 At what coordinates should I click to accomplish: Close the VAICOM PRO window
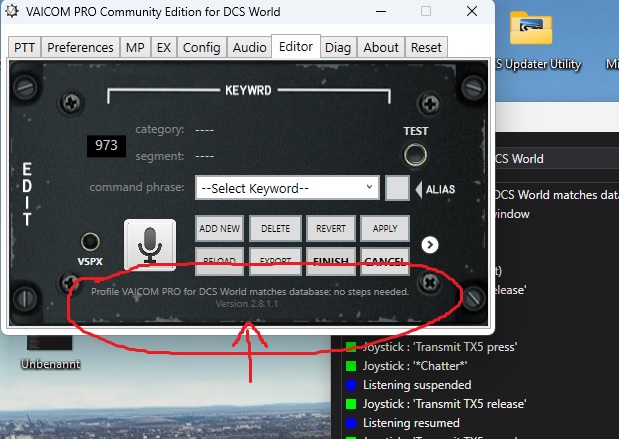coord(472,11)
